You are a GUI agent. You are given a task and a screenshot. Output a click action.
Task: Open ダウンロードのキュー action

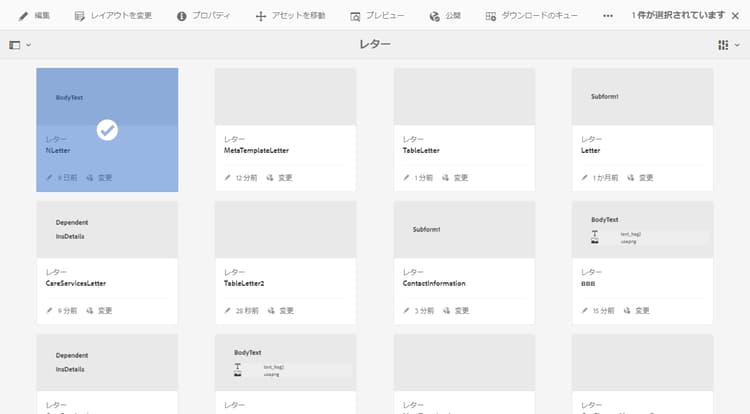(531, 16)
